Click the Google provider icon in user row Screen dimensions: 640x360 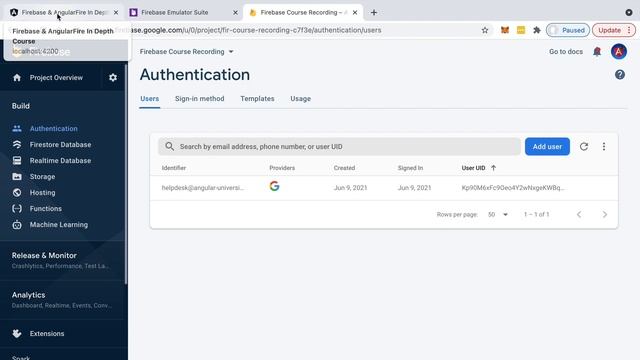point(274,186)
